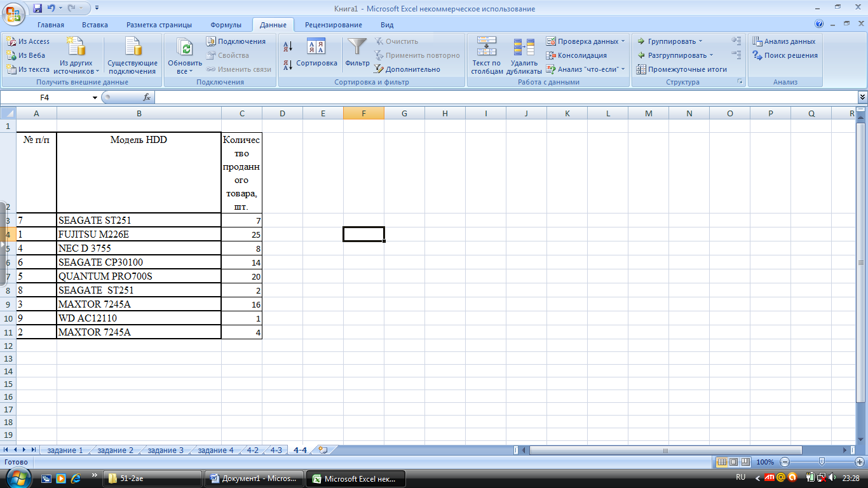Open Connections (Подключения) dialog
Image resolution: width=868 pixels, height=488 pixels.
click(x=236, y=41)
